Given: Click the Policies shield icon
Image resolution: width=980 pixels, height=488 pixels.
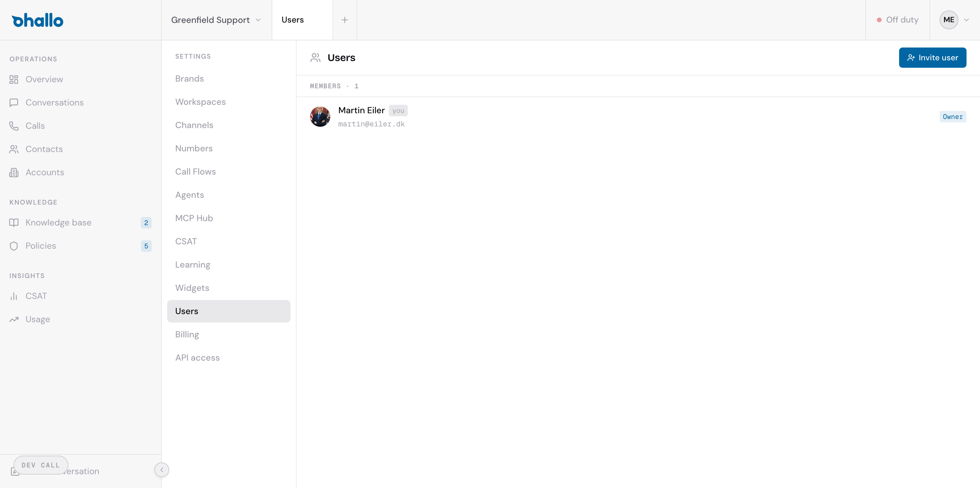Looking at the screenshot, I should click(14, 246).
